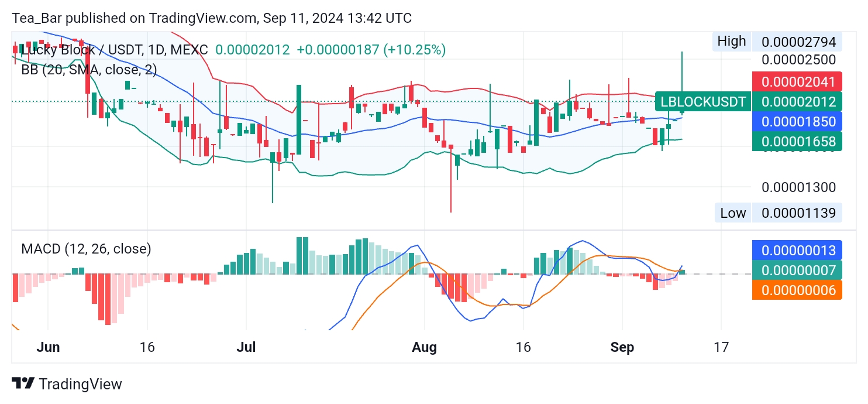Click the TradingView wordmark text
Screen dimensions: 868x404
pos(80,384)
